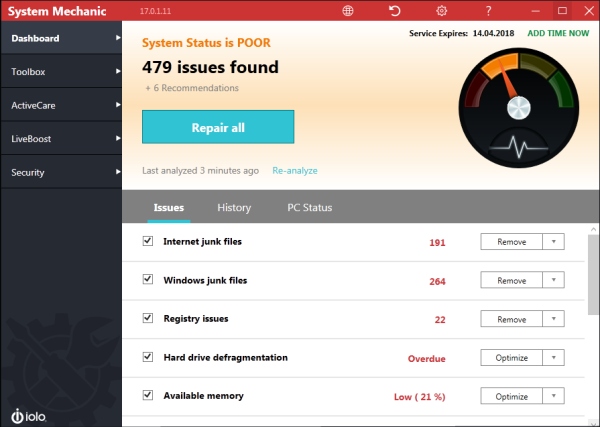
Task: Open help with the question mark icon
Action: pyautogui.click(x=488, y=11)
